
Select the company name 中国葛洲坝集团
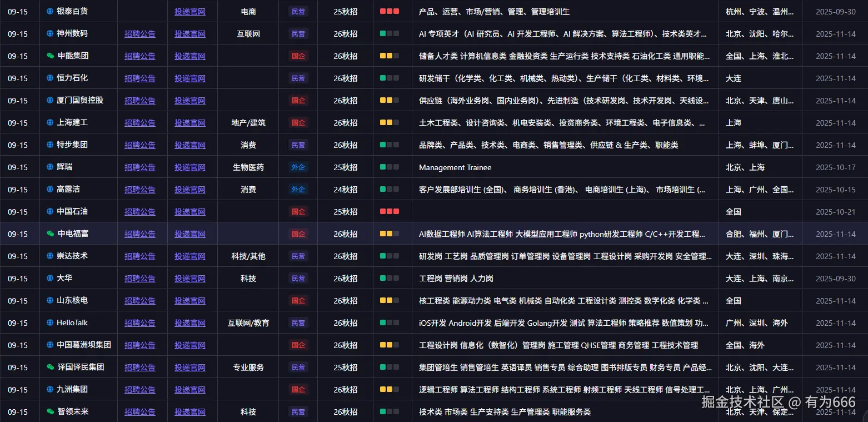coord(84,345)
